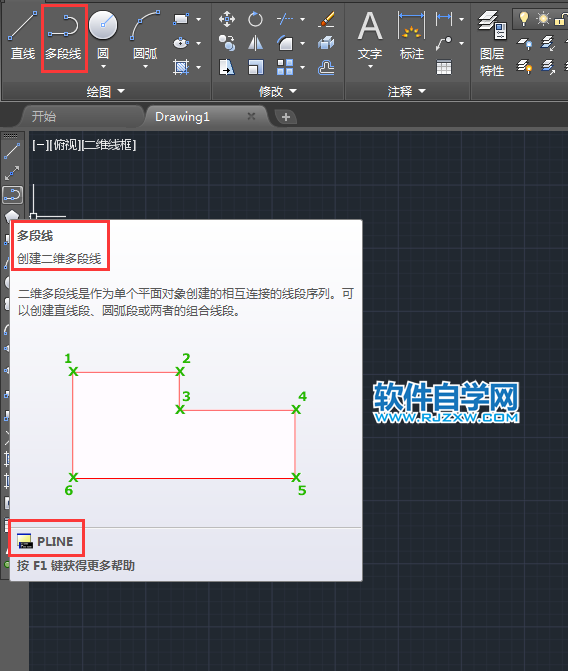Toggle the layer lock padlock icon
This screenshot has height=671, width=568.
click(560, 18)
